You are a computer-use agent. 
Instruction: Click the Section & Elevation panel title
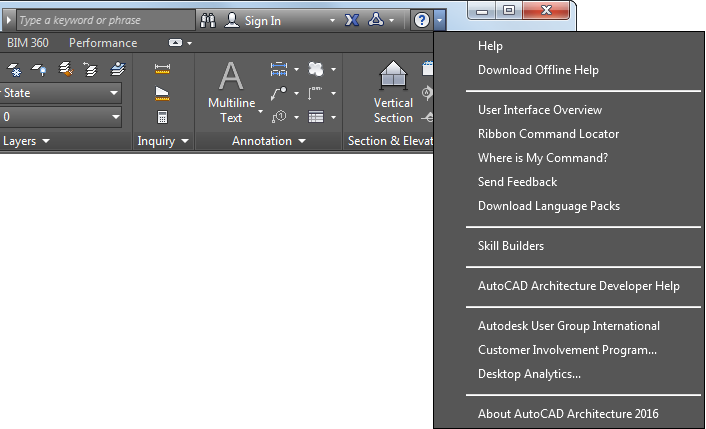coord(390,141)
